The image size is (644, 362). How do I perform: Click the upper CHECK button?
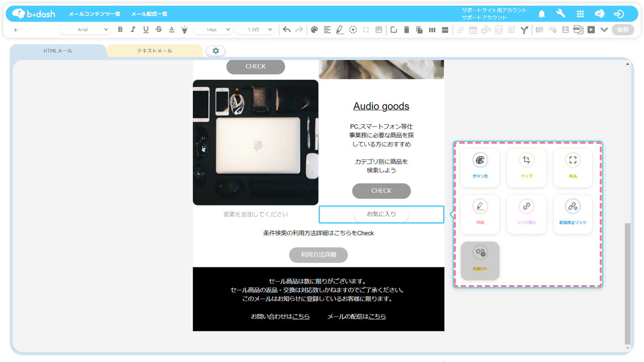pos(256,66)
